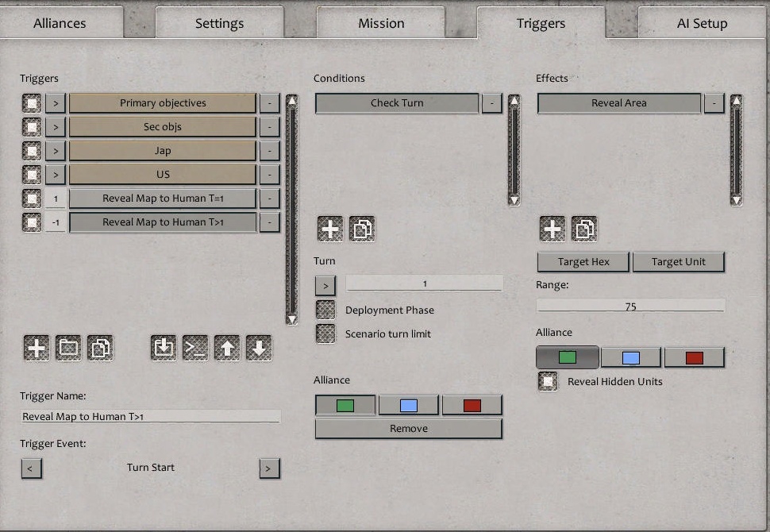Choose red alliance under Effects
Screen dimensions: 770x532
pyautogui.click(x=695, y=357)
